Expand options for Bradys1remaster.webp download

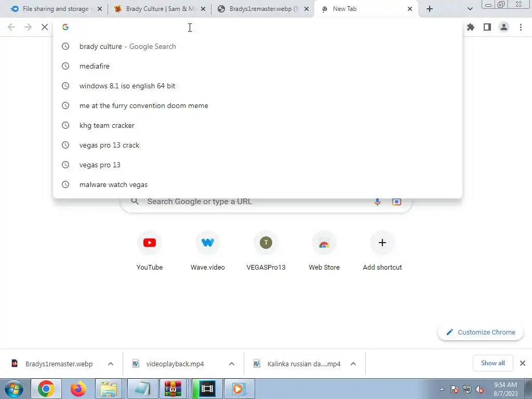pyautogui.click(x=111, y=364)
